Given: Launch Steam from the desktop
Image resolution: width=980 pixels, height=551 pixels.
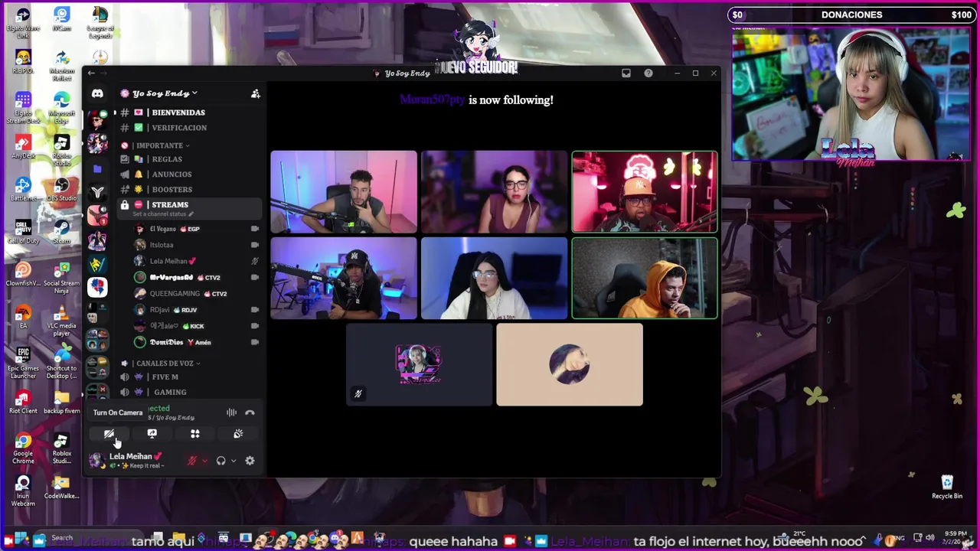Looking at the screenshot, I should [61, 232].
